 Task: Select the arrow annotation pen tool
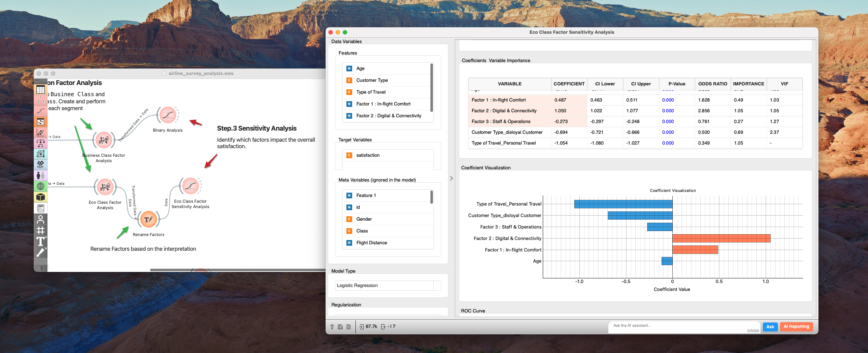tap(41, 253)
